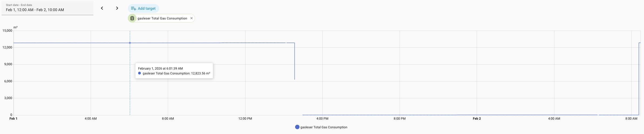The height and width of the screenshot is (134, 644).
Task: Click the gasleser Total Gas Consumption chip label
Action: [162, 18]
